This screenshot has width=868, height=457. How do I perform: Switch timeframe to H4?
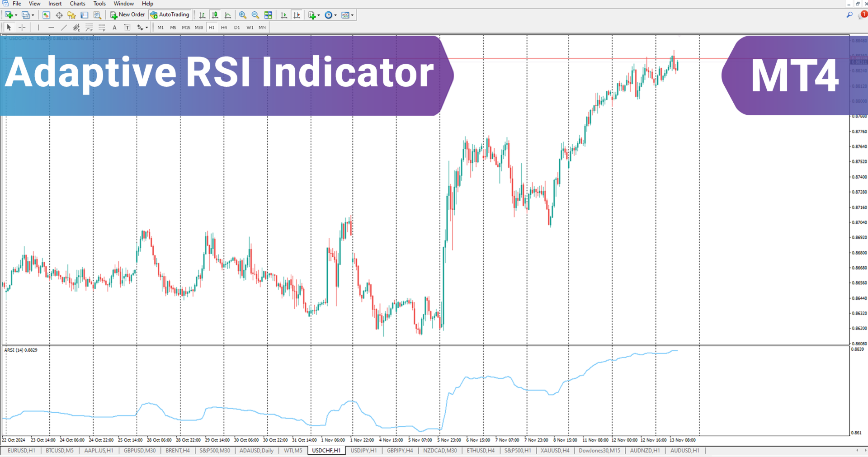(224, 27)
